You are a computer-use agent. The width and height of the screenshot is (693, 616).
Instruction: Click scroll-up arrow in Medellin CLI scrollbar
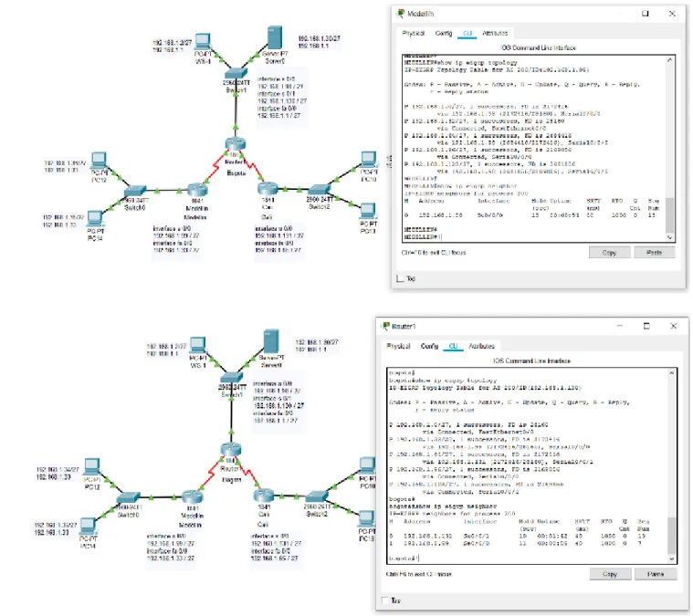pyautogui.click(x=670, y=59)
